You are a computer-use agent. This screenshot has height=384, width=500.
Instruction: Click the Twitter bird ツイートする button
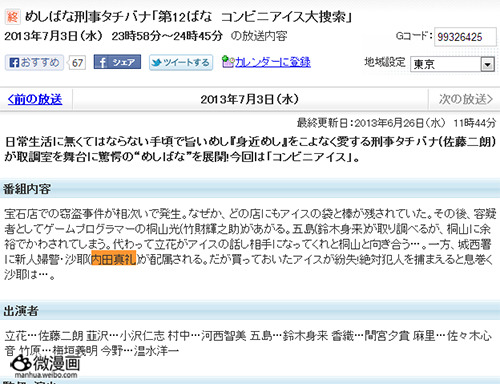(181, 62)
